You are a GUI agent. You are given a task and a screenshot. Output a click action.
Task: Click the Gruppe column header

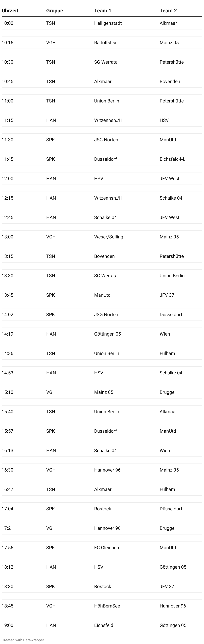tap(55, 11)
